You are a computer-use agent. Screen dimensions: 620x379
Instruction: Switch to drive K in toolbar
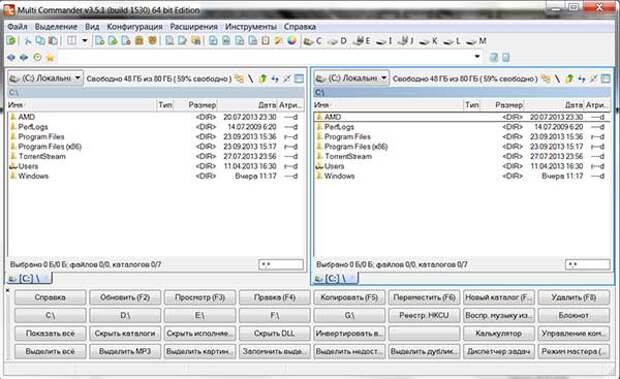[428, 41]
